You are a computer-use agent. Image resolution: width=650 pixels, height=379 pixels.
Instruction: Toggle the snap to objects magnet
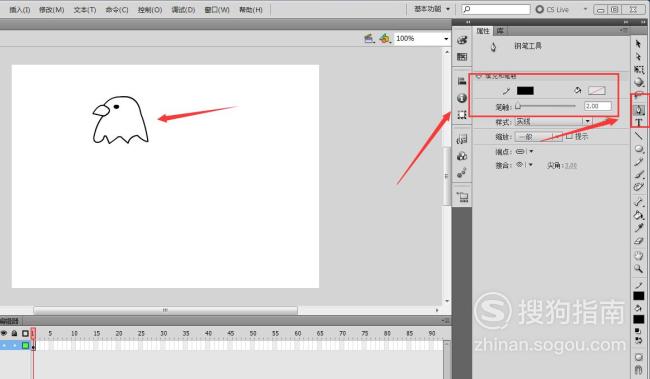tap(638, 369)
